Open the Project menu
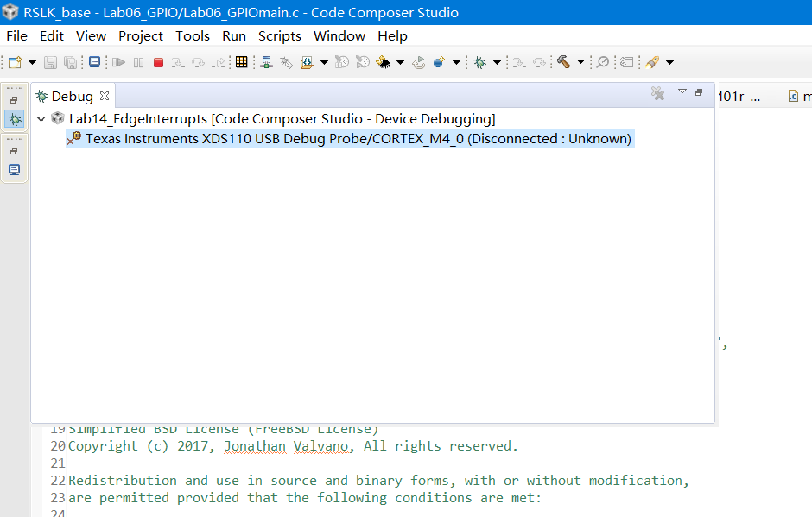 point(141,36)
